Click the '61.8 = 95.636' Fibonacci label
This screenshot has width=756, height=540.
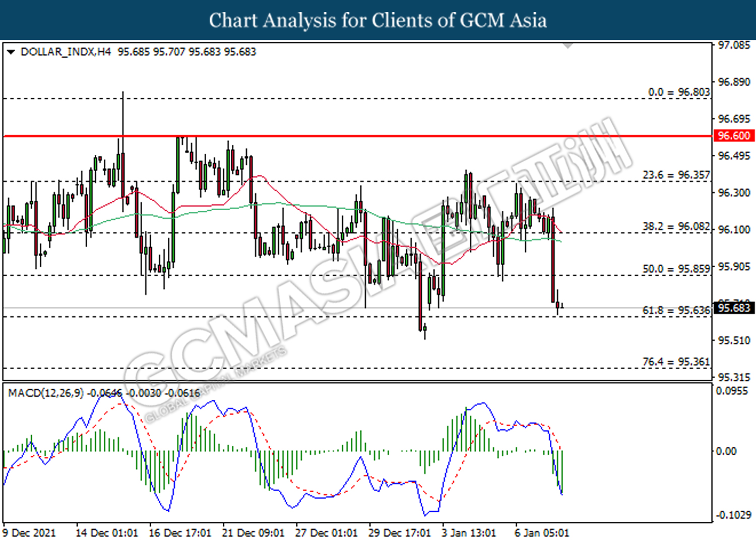676,311
